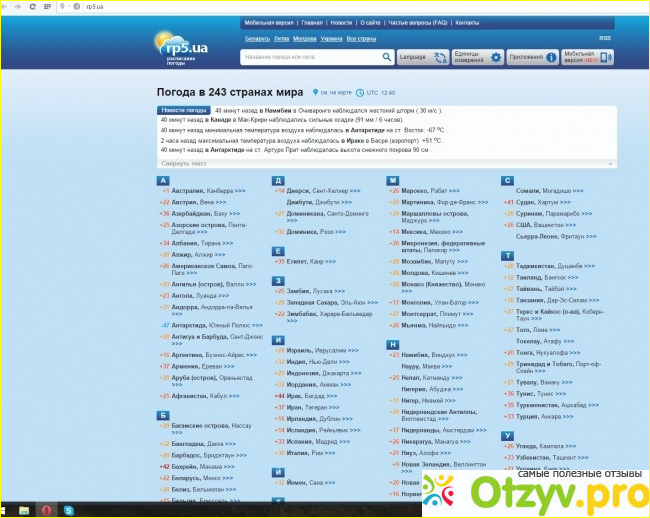Open Новости menu item

tap(341, 23)
